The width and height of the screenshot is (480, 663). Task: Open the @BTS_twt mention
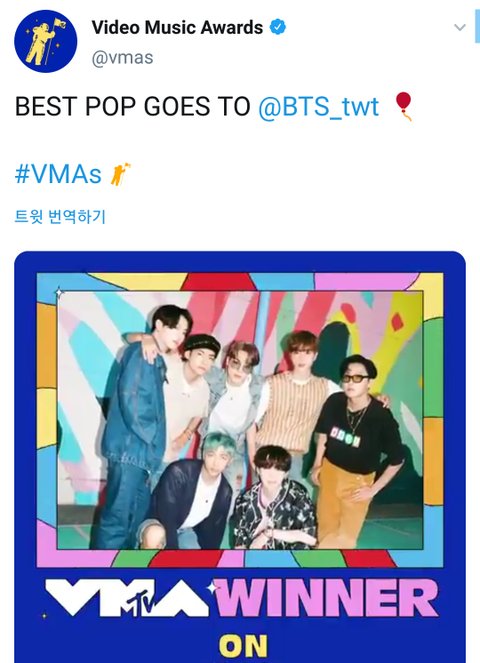tap(318, 106)
